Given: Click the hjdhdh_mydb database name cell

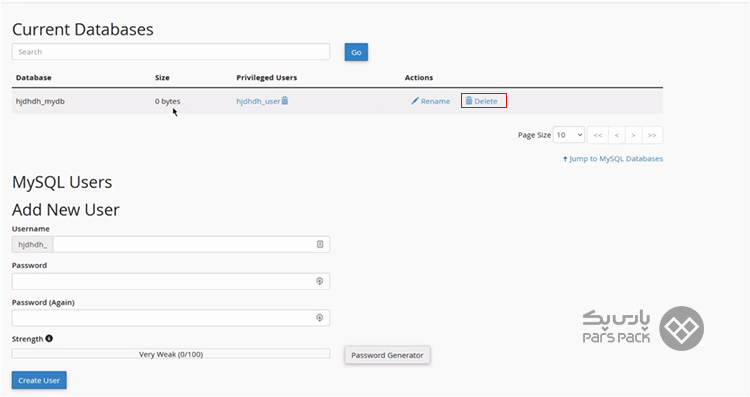Looking at the screenshot, I should (40, 101).
